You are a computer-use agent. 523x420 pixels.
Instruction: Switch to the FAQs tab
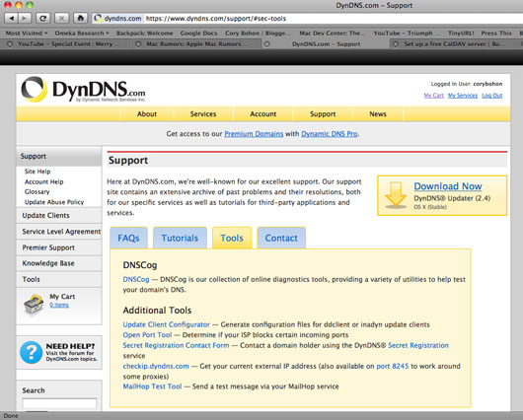128,238
